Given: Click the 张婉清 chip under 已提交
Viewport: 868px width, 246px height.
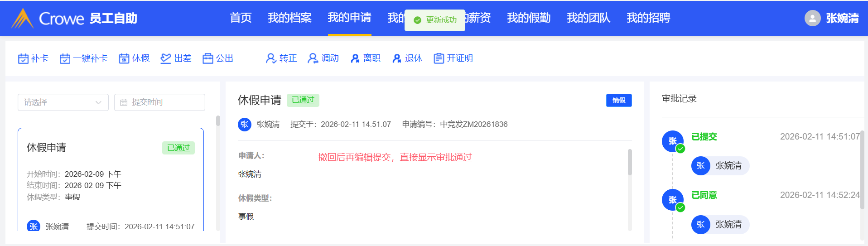Looking at the screenshot, I should [720, 166].
